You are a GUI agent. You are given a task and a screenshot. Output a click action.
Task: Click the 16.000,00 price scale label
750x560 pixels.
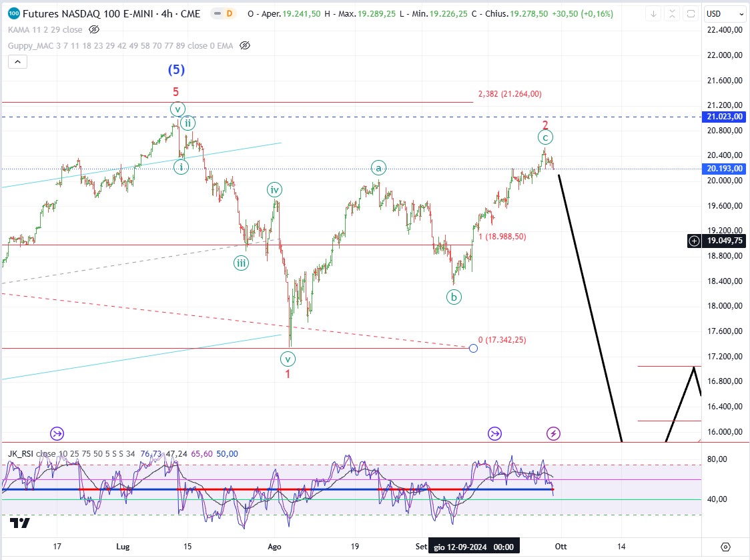pos(725,432)
